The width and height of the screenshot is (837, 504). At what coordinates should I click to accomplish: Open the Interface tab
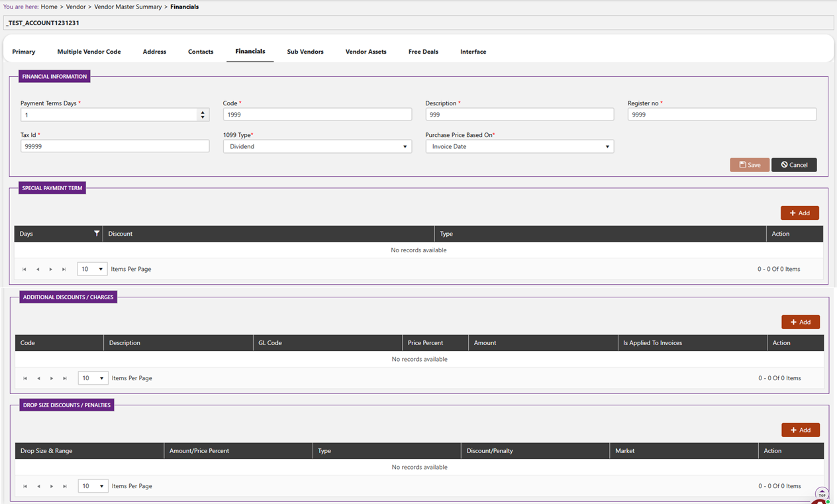coord(473,52)
